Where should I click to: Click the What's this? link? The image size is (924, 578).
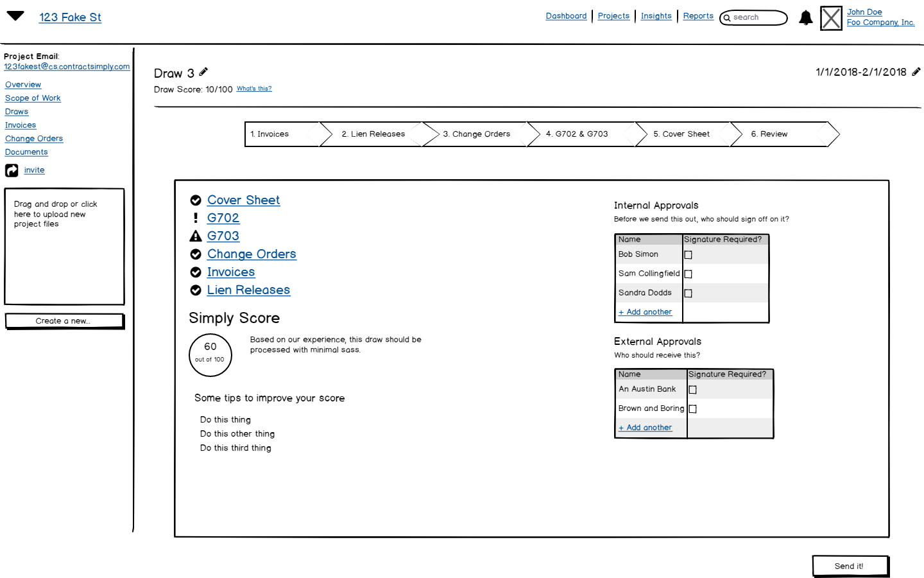tap(254, 89)
